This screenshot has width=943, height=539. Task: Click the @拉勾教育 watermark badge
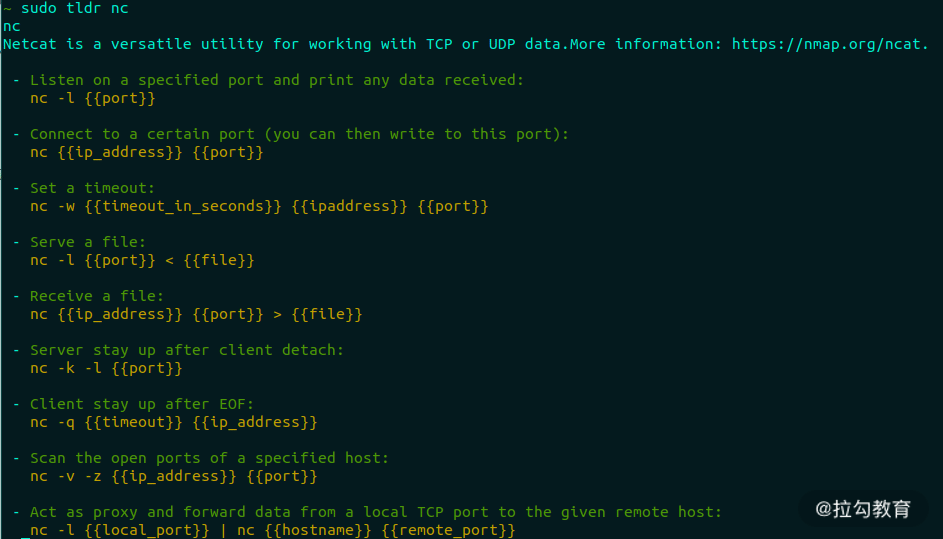(x=863, y=510)
